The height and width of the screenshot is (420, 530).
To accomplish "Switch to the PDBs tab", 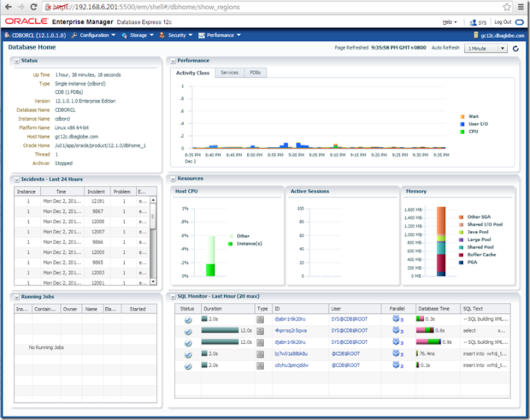I will (x=254, y=73).
